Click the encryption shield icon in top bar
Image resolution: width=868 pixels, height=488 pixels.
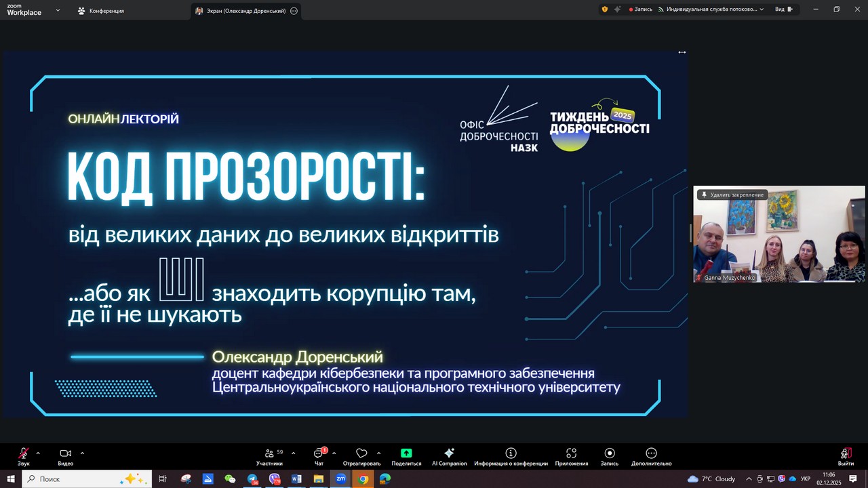pos(604,9)
